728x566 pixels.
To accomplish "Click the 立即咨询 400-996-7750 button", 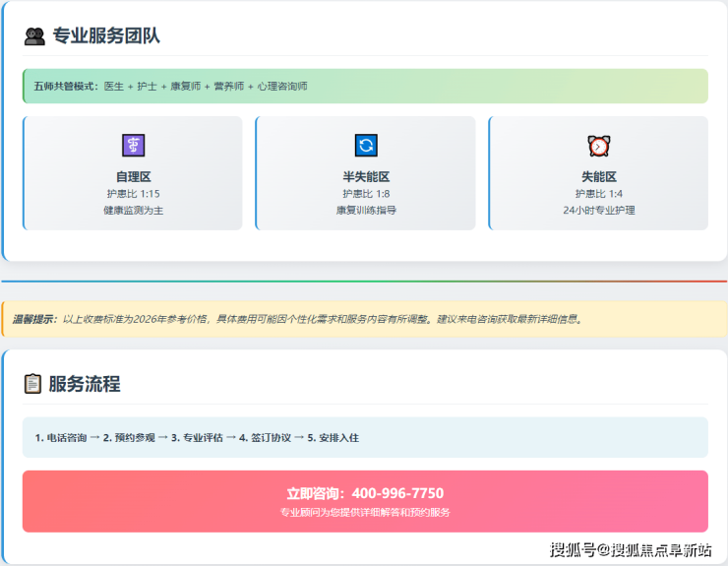I will pos(365,501).
